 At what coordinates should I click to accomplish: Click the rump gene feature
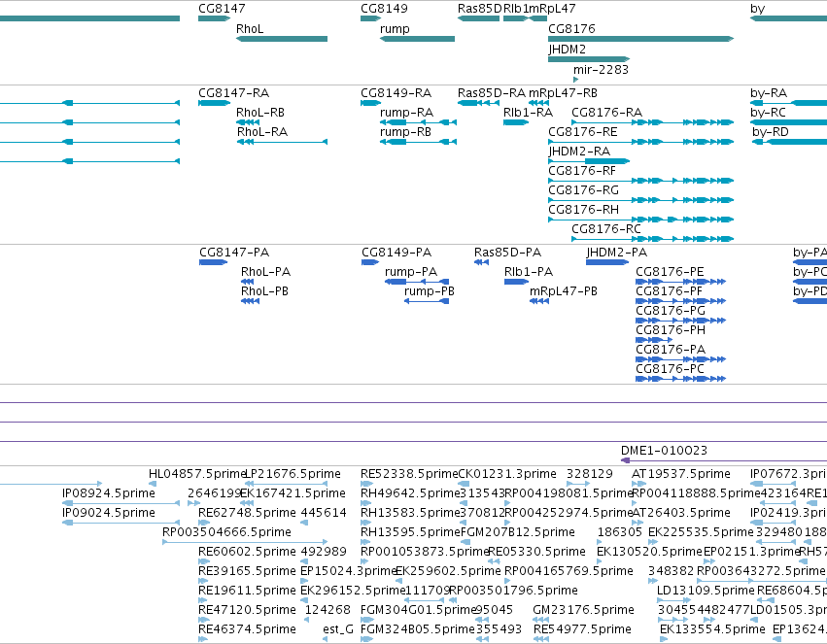pyautogui.click(x=417, y=39)
